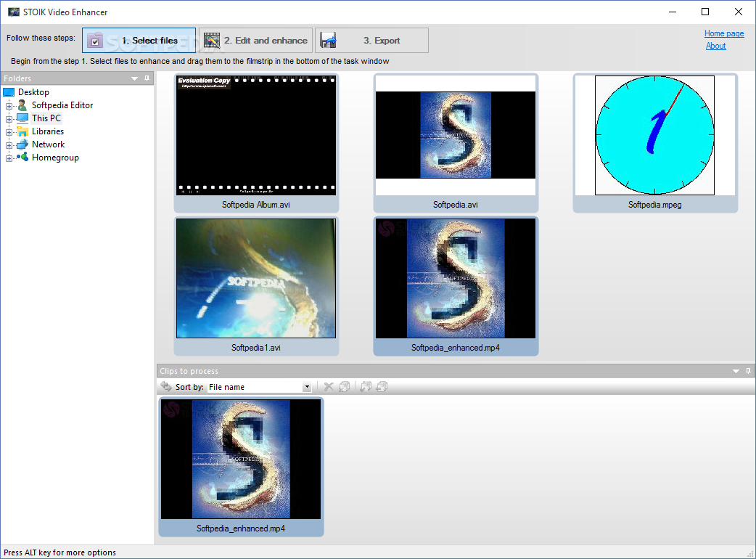Click the Desktop monitor icon in tree
Viewport: 756px width, 559px height.
(x=9, y=92)
